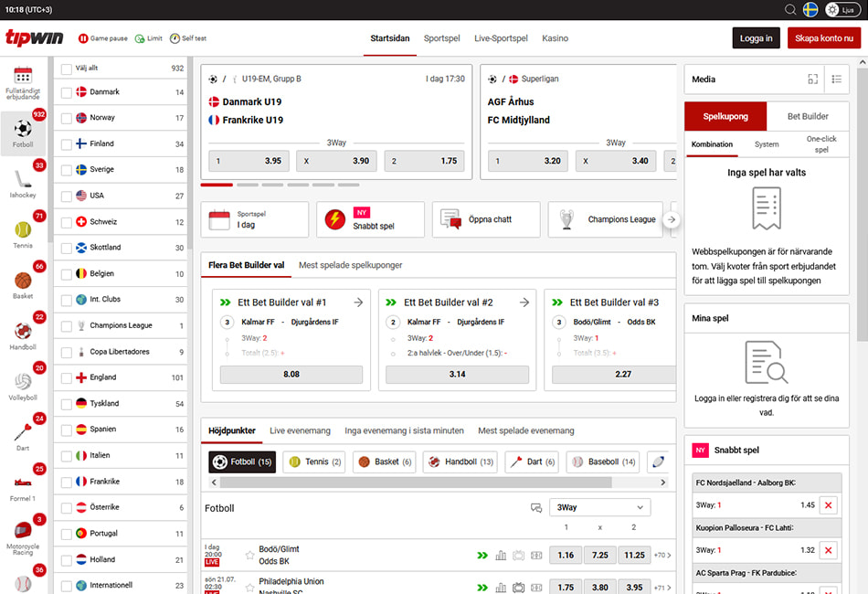Open statistics for Bodö/Glimt vs Odds BK

coord(501,556)
